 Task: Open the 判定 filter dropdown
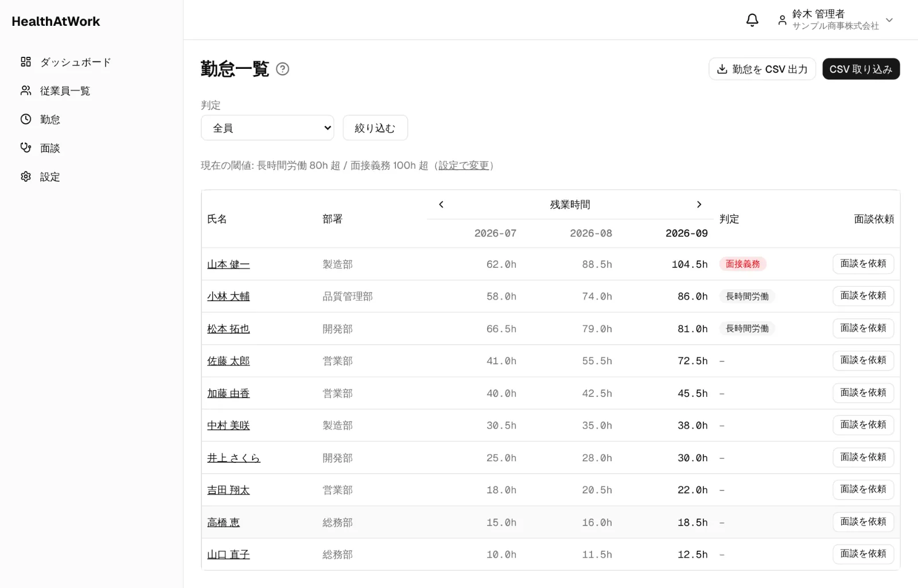tap(267, 128)
